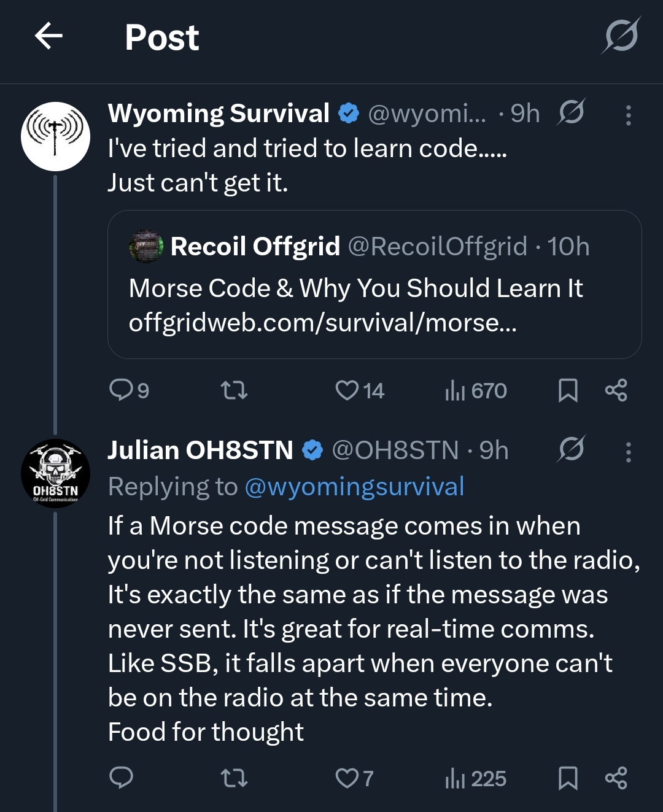Open more options on Julian's reply

click(x=628, y=452)
